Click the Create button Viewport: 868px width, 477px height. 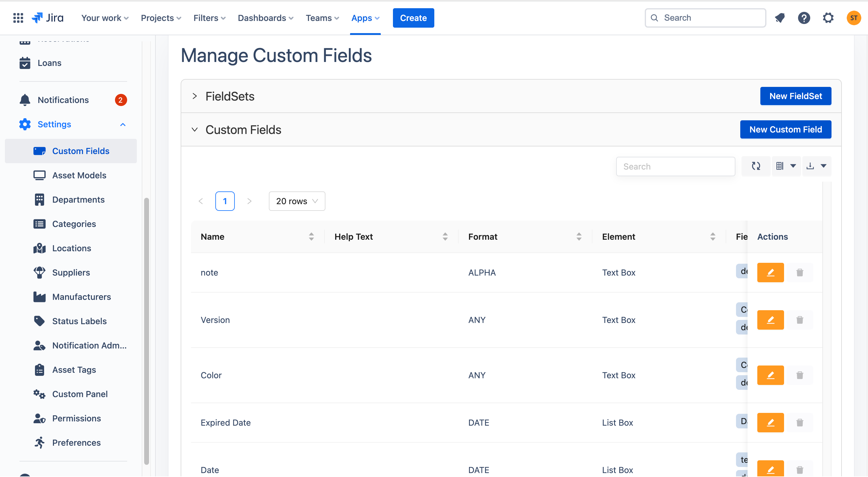413,18
